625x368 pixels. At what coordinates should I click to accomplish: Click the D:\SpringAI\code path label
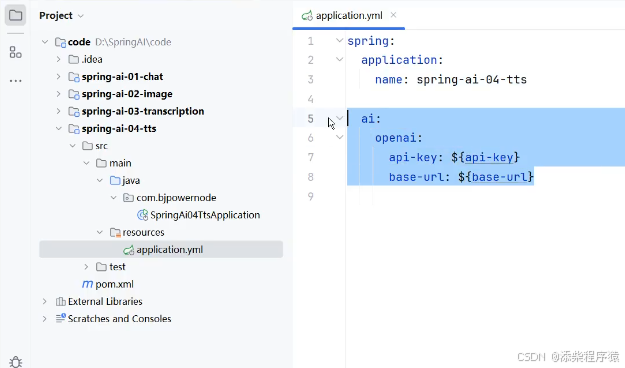pyautogui.click(x=133, y=42)
